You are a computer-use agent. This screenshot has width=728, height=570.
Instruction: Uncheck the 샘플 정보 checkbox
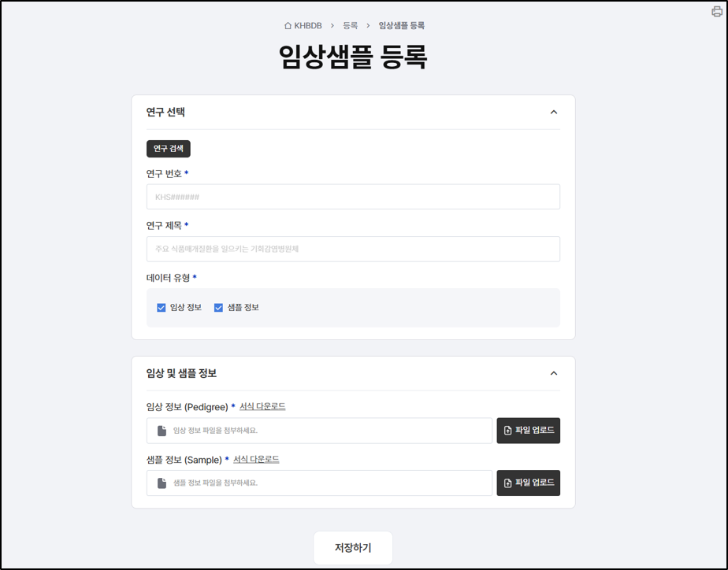[218, 307]
